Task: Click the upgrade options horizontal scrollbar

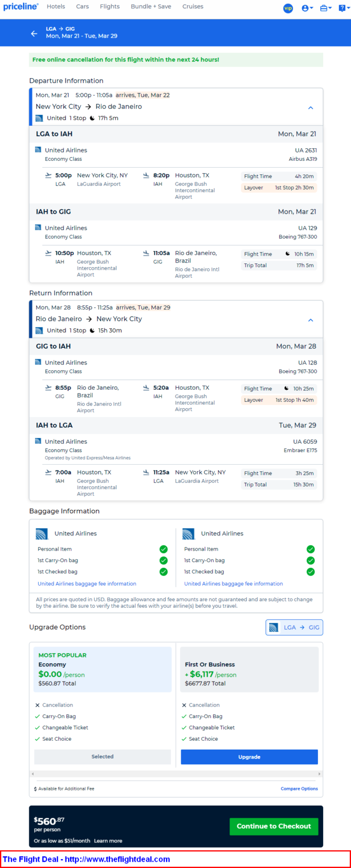Action: pos(175,774)
